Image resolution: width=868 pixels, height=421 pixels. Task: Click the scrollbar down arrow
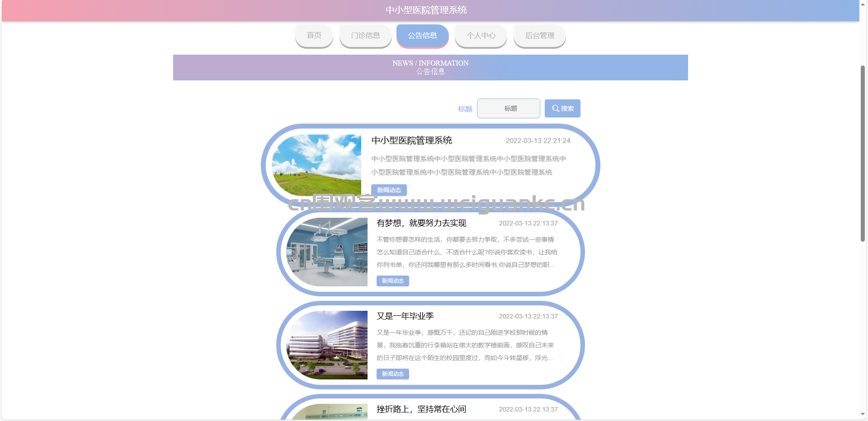tap(863, 414)
